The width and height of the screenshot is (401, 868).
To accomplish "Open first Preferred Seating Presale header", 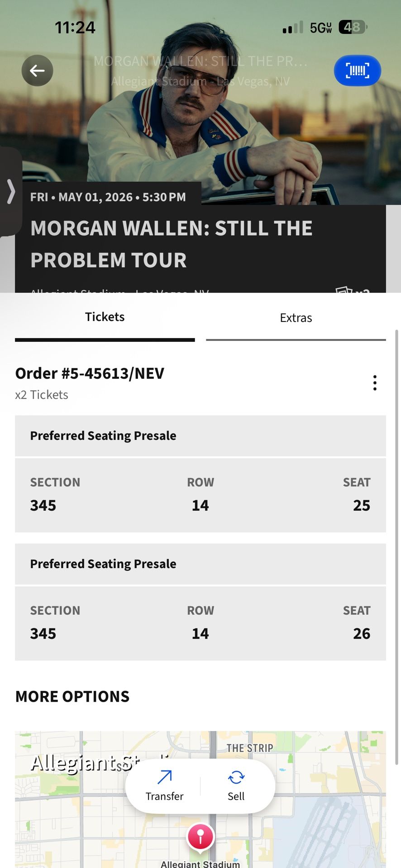I will (200, 436).
